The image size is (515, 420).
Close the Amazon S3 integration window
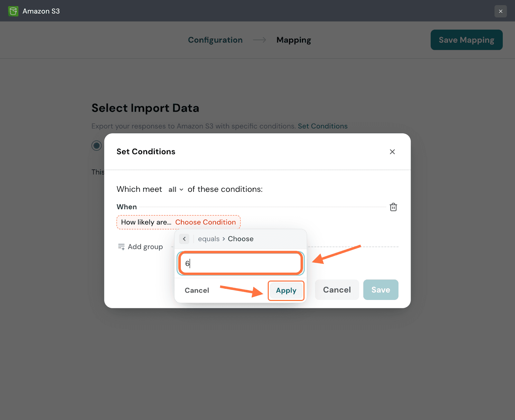[501, 11]
